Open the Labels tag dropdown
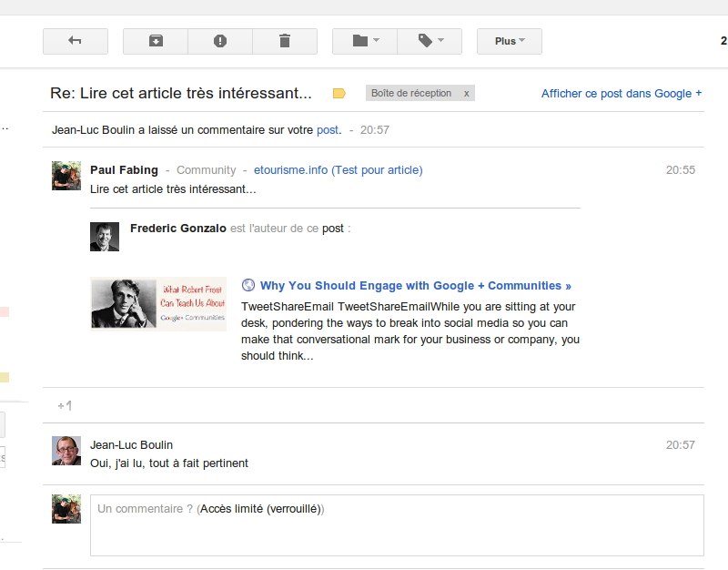728x570 pixels. pyautogui.click(x=430, y=41)
